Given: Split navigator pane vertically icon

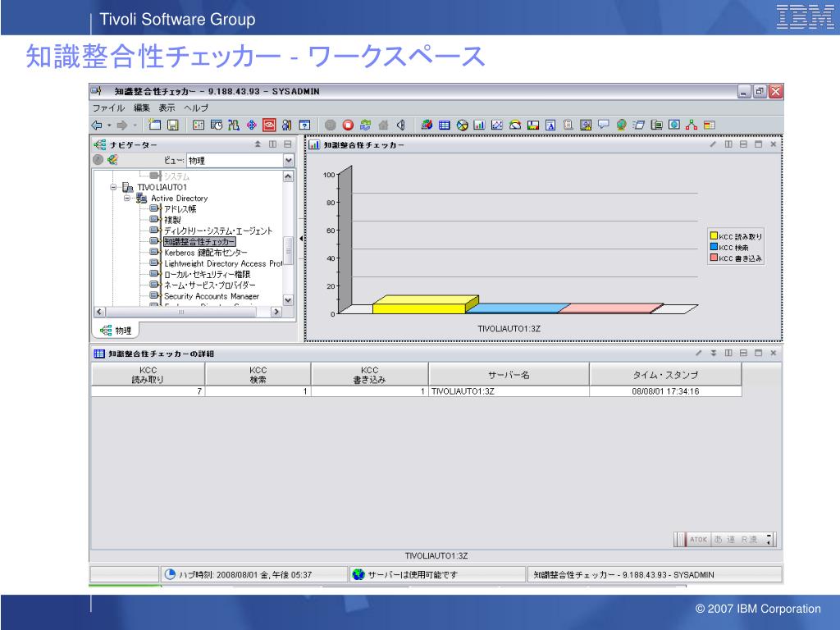Looking at the screenshot, I should (272, 144).
